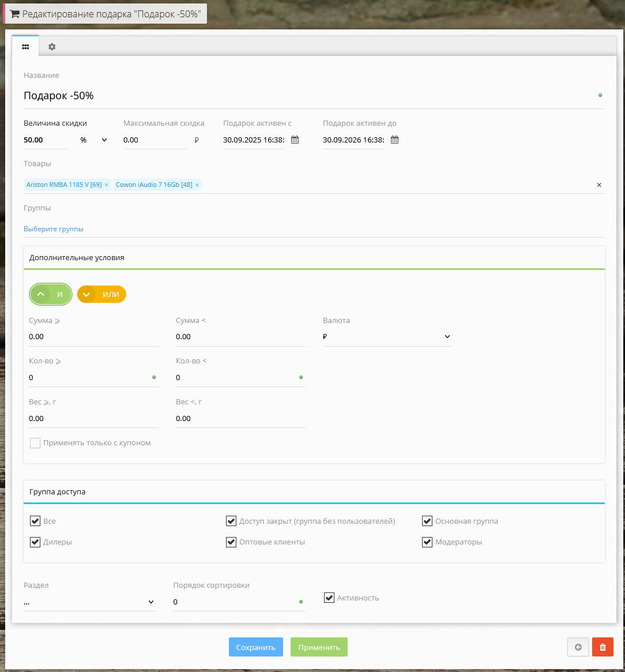
Task: Remove Cowon iAudio 7 16Gb tag
Action: coord(197,185)
